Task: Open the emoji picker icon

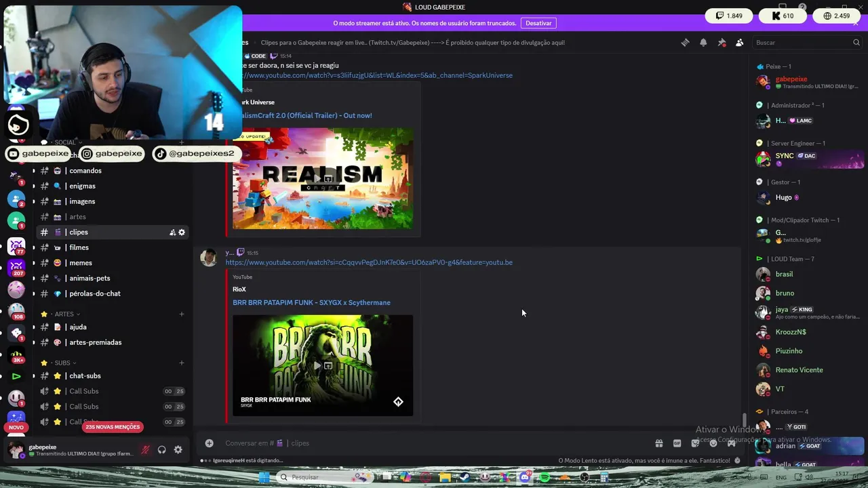Action: click(713, 443)
